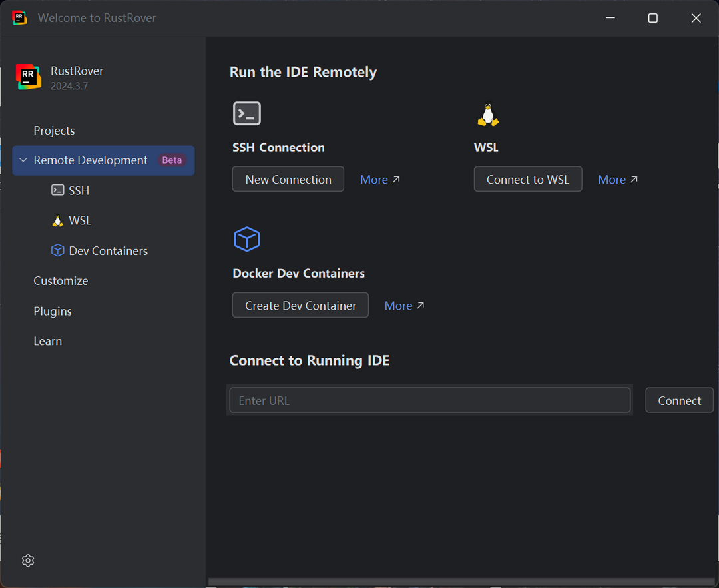Image resolution: width=719 pixels, height=588 pixels.
Task: Select the Learn section
Action: 48,341
